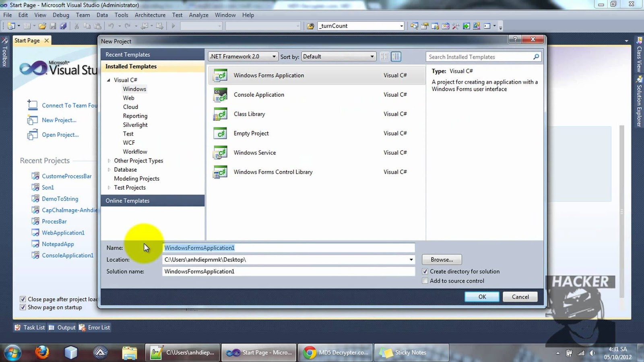Screen dimensions: 644x362
Task: Switch template list to small icons view
Action: [384, 57]
